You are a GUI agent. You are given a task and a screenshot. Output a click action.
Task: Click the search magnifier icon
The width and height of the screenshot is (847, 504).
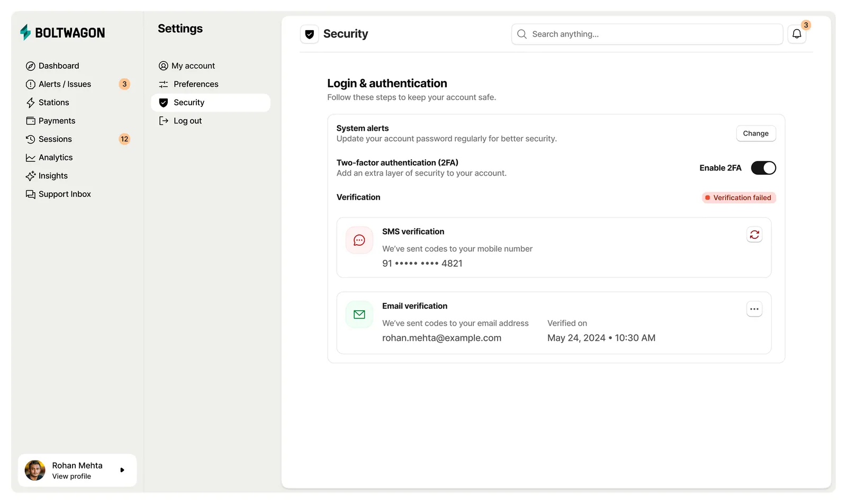(x=522, y=34)
